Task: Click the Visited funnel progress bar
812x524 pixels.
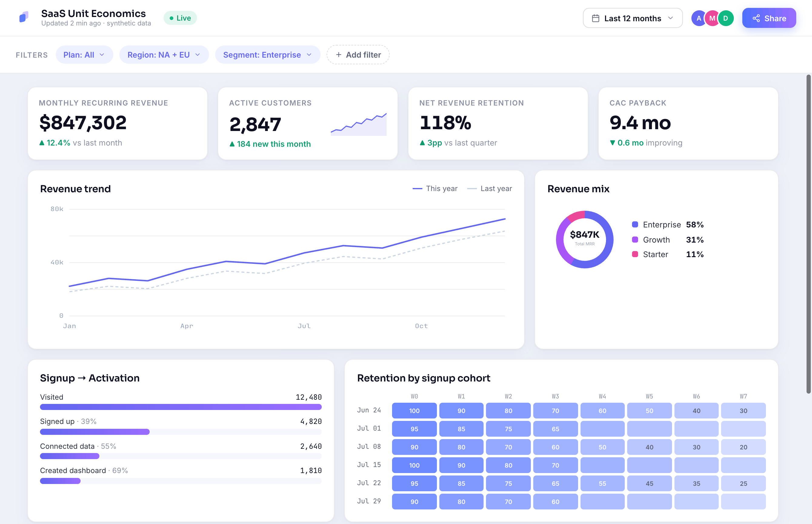Action: coord(181,407)
